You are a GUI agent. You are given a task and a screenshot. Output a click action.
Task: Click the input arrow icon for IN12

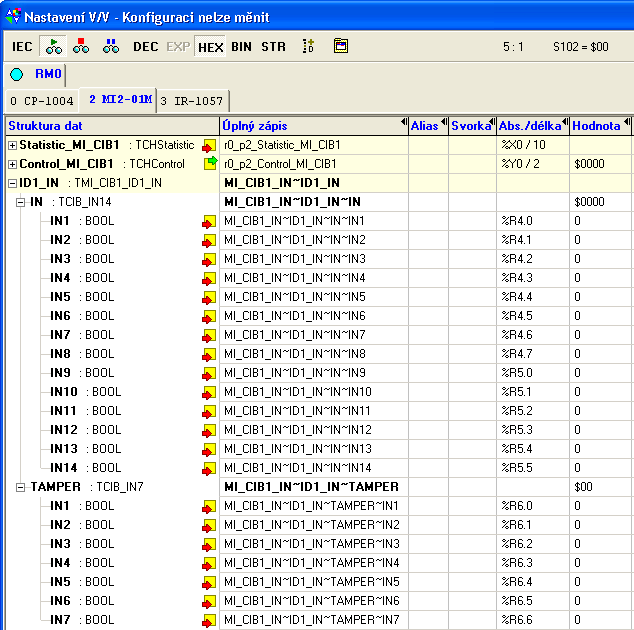209,431
